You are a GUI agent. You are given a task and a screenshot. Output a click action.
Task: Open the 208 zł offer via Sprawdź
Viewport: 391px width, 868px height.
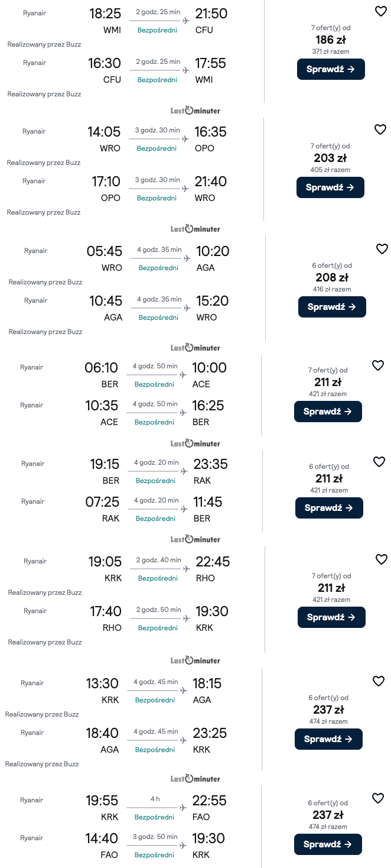coord(332,307)
